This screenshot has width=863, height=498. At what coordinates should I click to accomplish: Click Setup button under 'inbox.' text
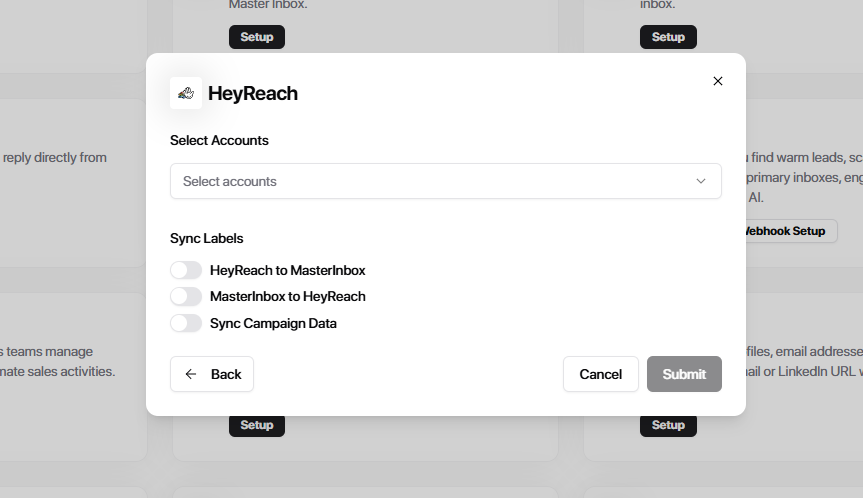668,37
